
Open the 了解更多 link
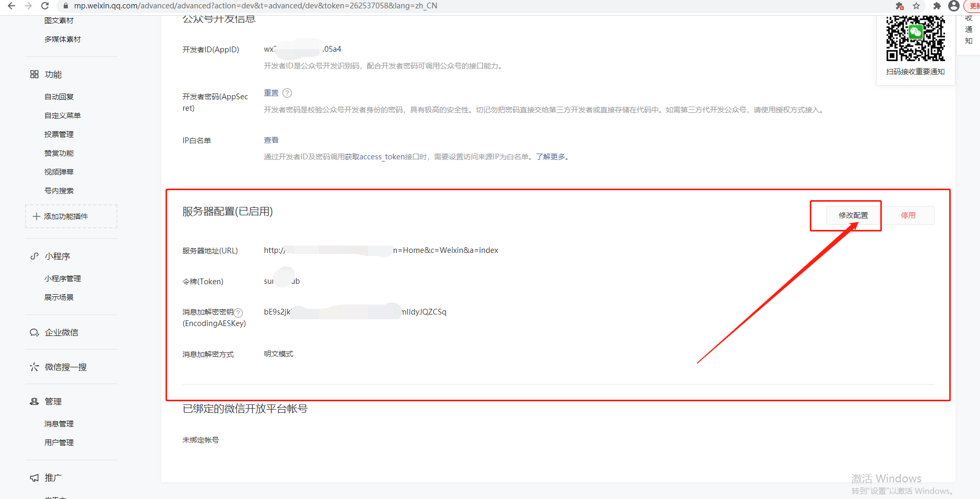551,157
